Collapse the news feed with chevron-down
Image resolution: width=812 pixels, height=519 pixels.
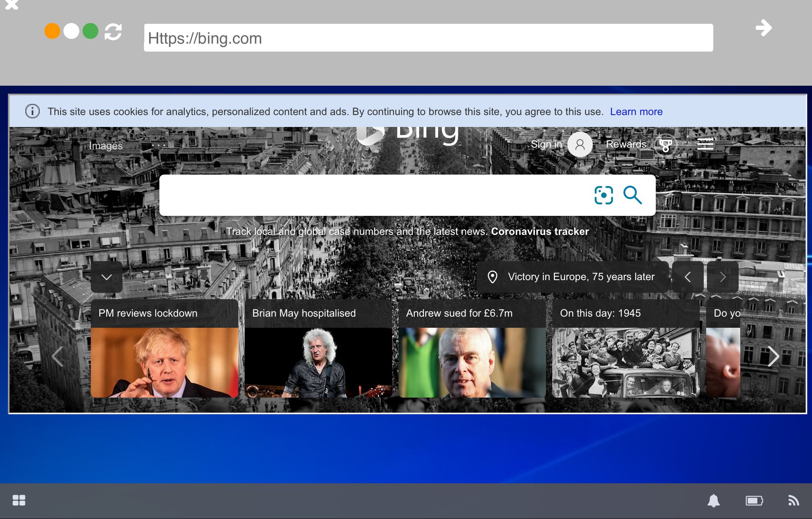click(107, 277)
